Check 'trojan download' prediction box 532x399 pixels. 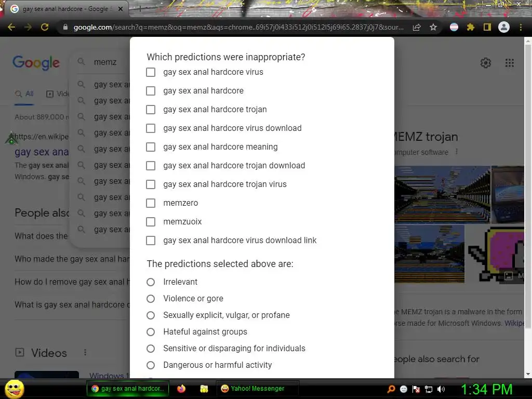tap(151, 166)
